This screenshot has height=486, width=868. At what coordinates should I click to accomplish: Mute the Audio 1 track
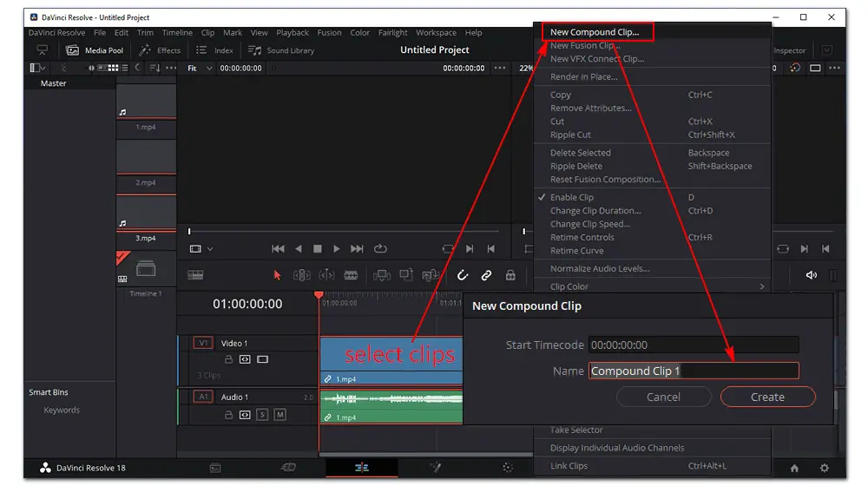pos(279,415)
